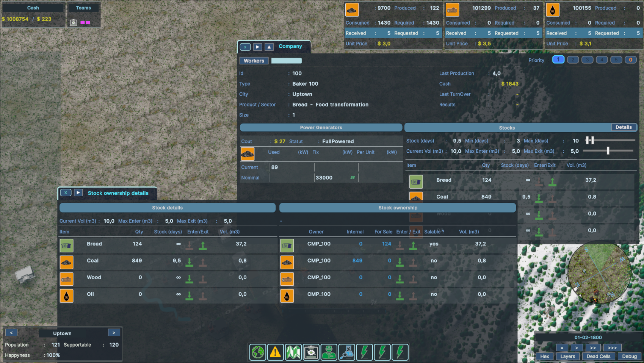Open the worker with hardhat icon

click(x=329, y=352)
